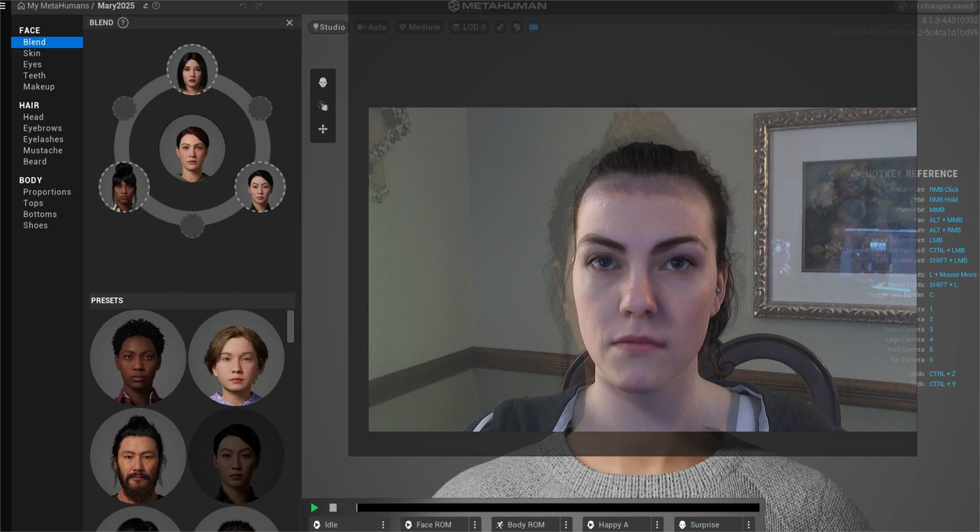Open Eyebrows settings
This screenshot has width=980, height=532.
(x=42, y=129)
